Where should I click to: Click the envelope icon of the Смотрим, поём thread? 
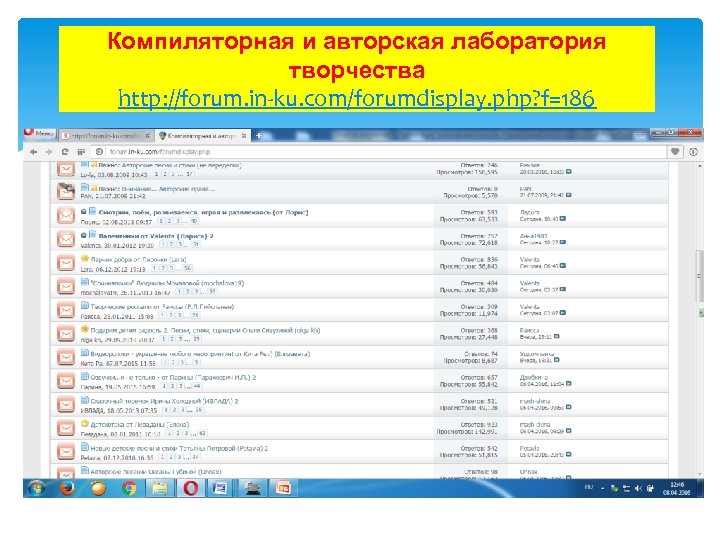(x=66, y=215)
